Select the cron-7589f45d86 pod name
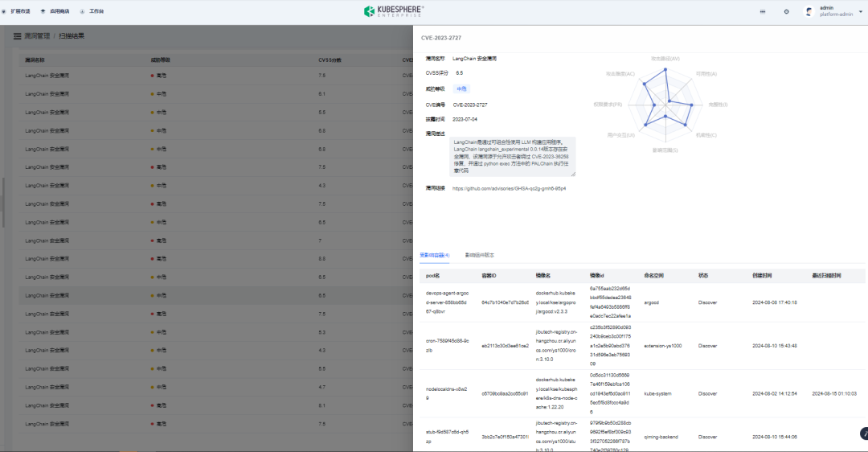The height and width of the screenshot is (452, 868). pyautogui.click(x=448, y=346)
